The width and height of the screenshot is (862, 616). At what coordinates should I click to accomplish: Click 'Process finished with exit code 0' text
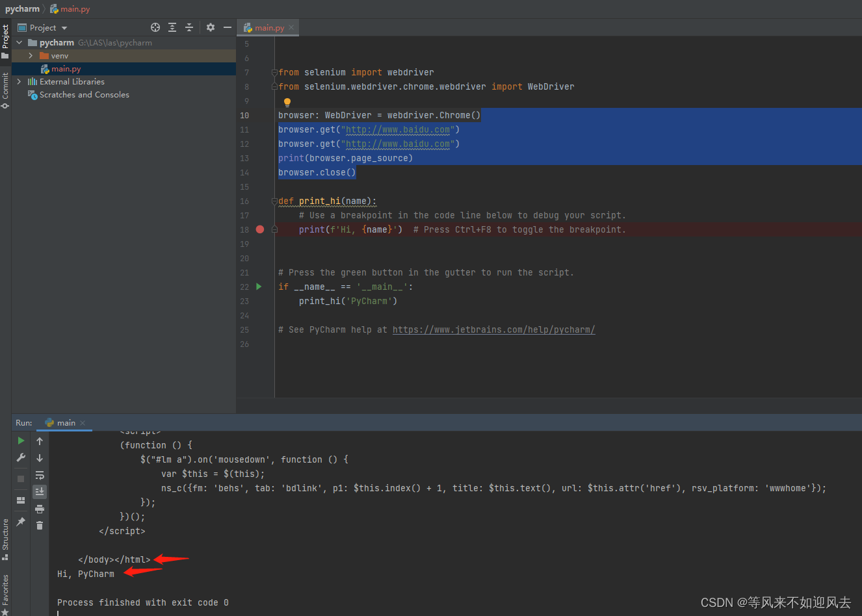(143, 602)
